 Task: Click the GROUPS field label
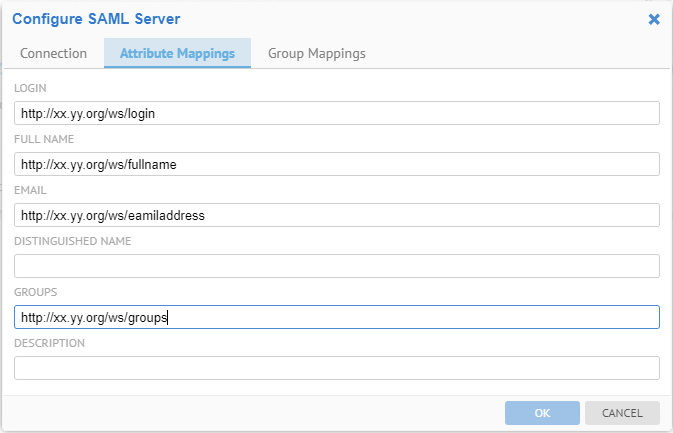(x=35, y=292)
